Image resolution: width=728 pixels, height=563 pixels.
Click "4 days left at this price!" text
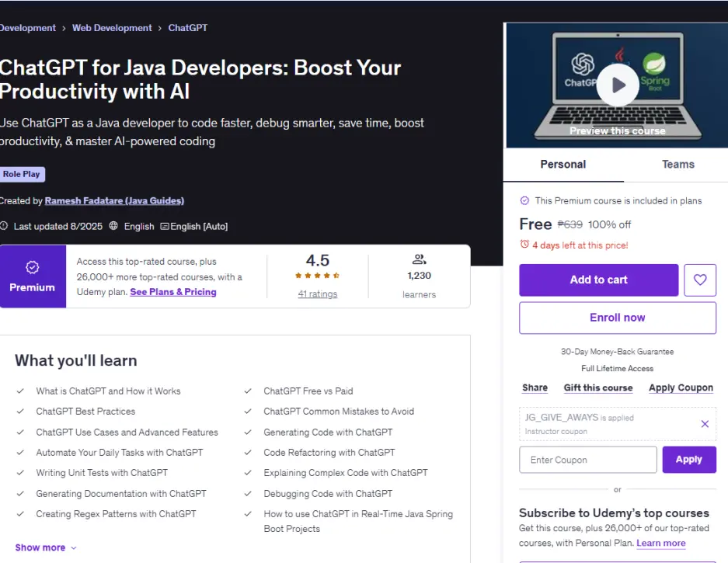tap(580, 245)
